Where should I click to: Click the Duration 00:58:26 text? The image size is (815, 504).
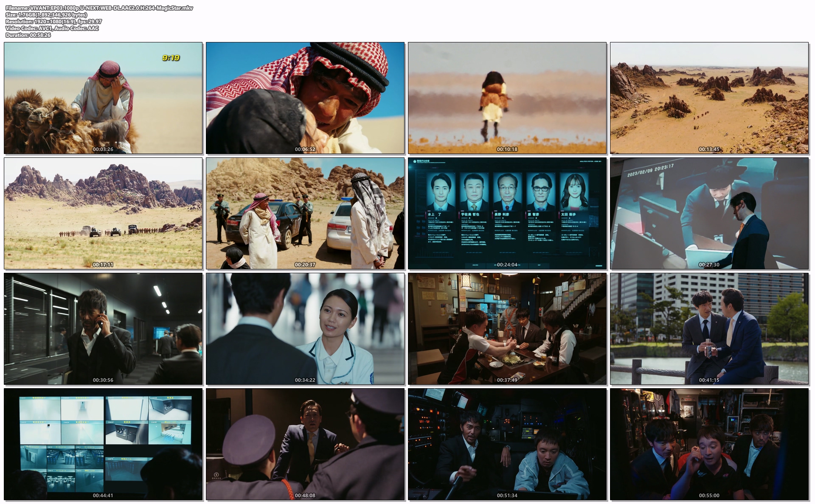coord(28,35)
